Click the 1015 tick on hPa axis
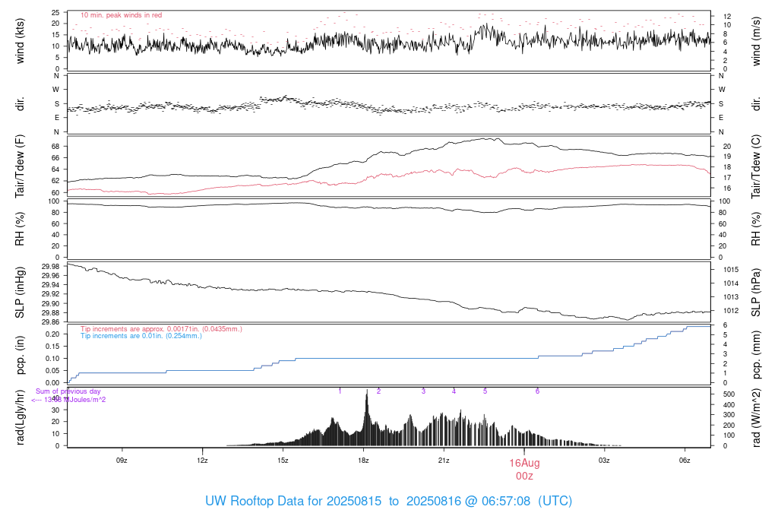 click(x=731, y=270)
